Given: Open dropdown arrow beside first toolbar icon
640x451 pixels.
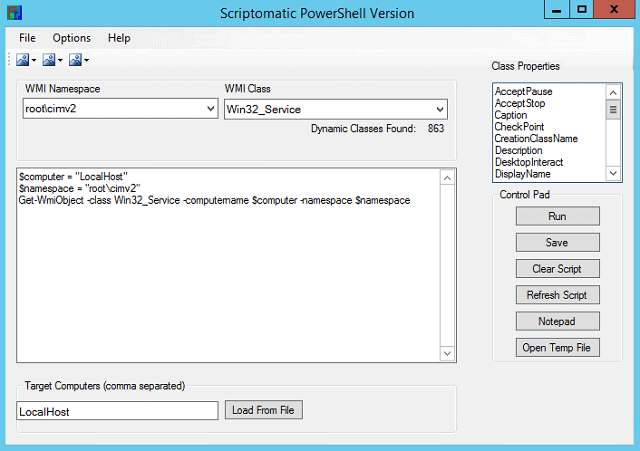Looking at the screenshot, I should (x=34, y=60).
